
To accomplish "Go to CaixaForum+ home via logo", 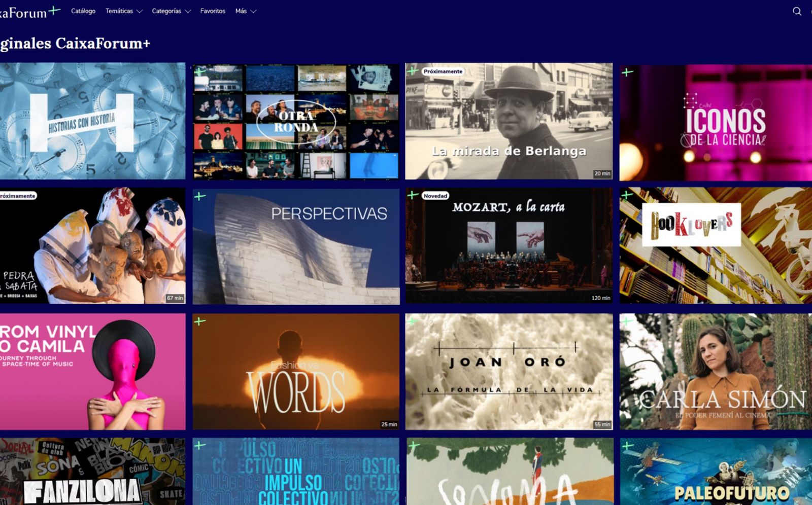I will point(29,12).
